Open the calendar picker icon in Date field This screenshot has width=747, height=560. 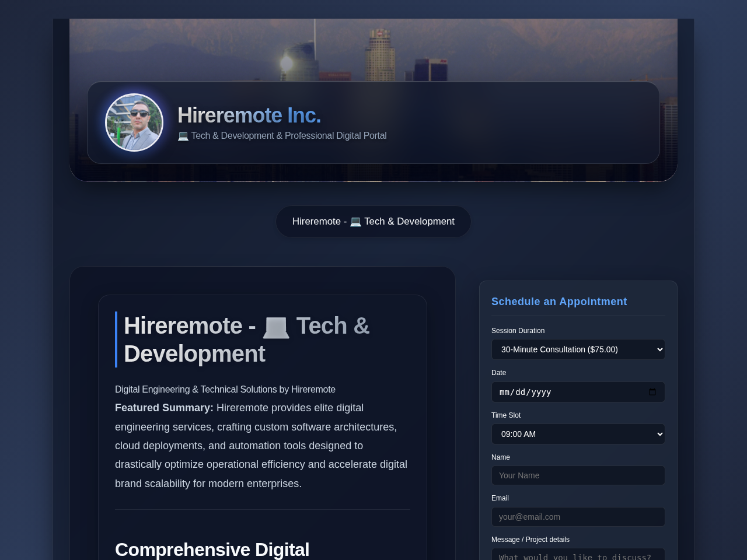(652, 392)
